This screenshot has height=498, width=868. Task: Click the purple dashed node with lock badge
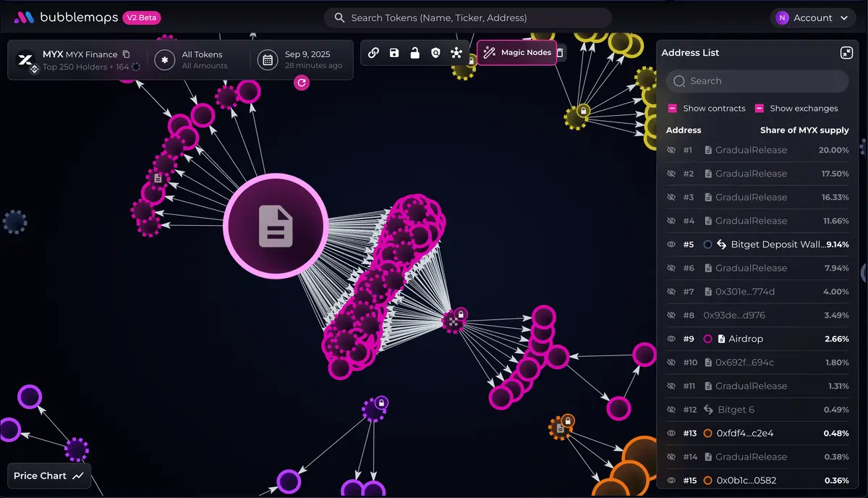click(x=373, y=408)
